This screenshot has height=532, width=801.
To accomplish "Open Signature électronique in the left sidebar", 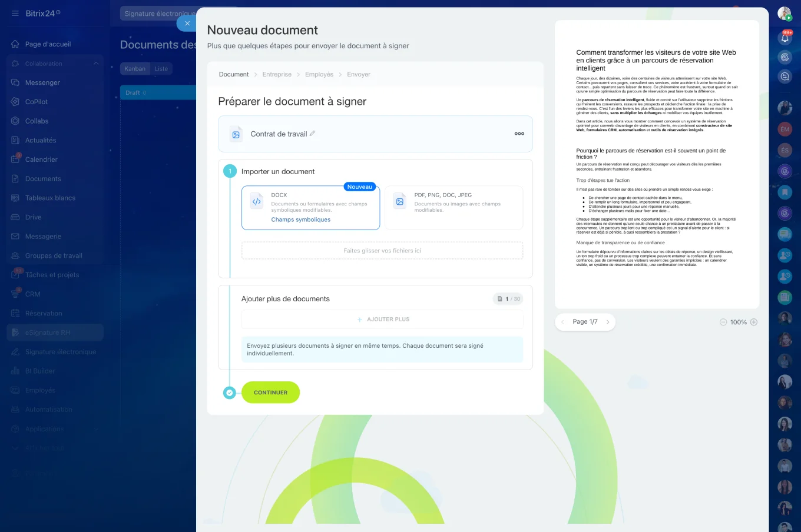I will [x=61, y=352].
